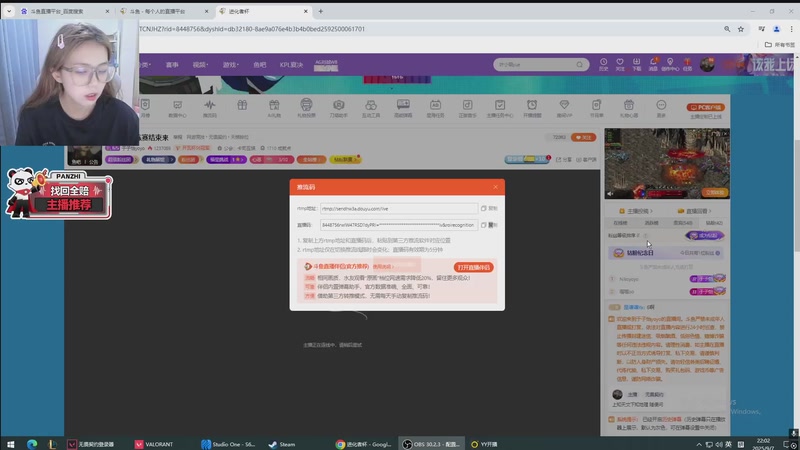Open the 创作中心 icon in the header
Screen dimensions: 800x450
click(670, 64)
